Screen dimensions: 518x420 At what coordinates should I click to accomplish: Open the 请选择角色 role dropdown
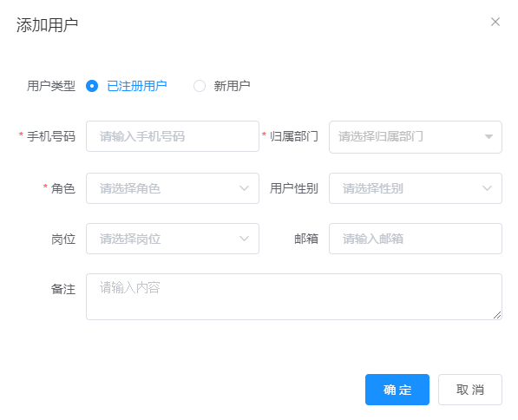173,188
